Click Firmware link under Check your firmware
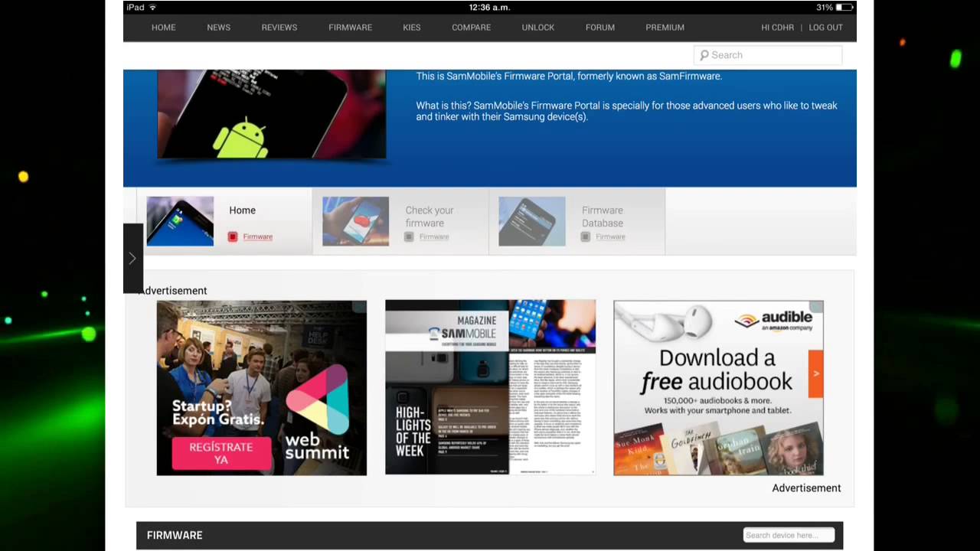 point(433,237)
